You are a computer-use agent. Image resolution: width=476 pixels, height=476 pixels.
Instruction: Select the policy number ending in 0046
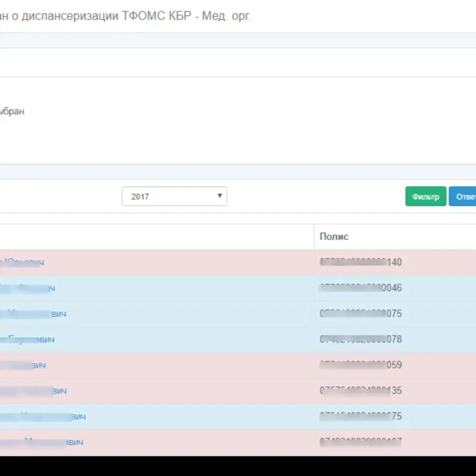tap(361, 287)
